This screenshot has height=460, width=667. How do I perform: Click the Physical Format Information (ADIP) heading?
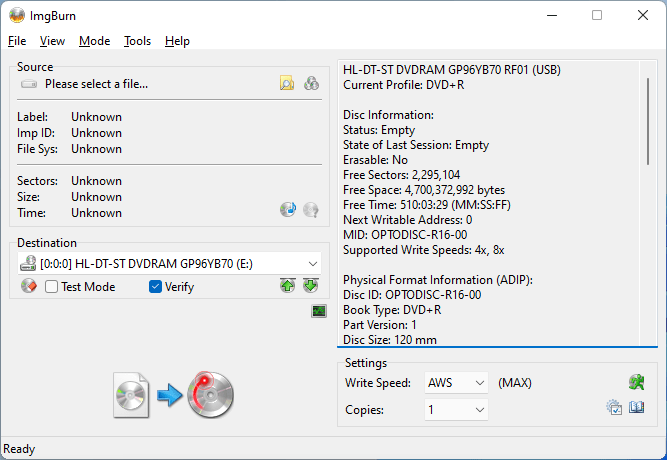438,280
